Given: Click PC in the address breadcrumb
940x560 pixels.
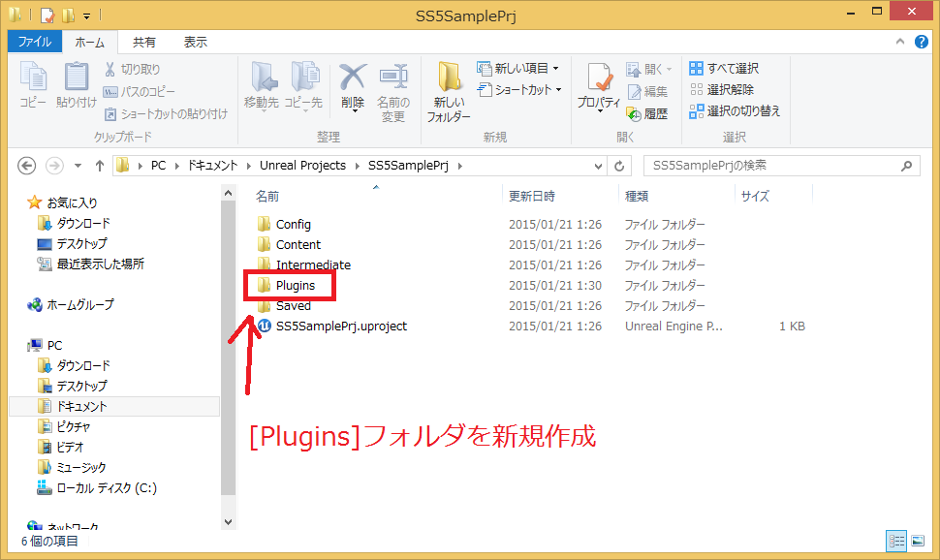Looking at the screenshot, I should point(158,166).
